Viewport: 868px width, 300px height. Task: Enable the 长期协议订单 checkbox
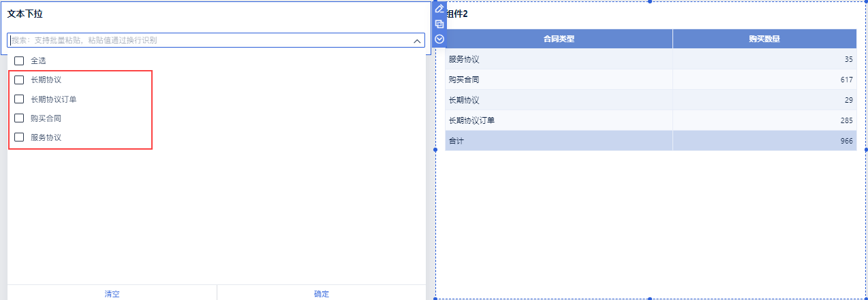19,99
